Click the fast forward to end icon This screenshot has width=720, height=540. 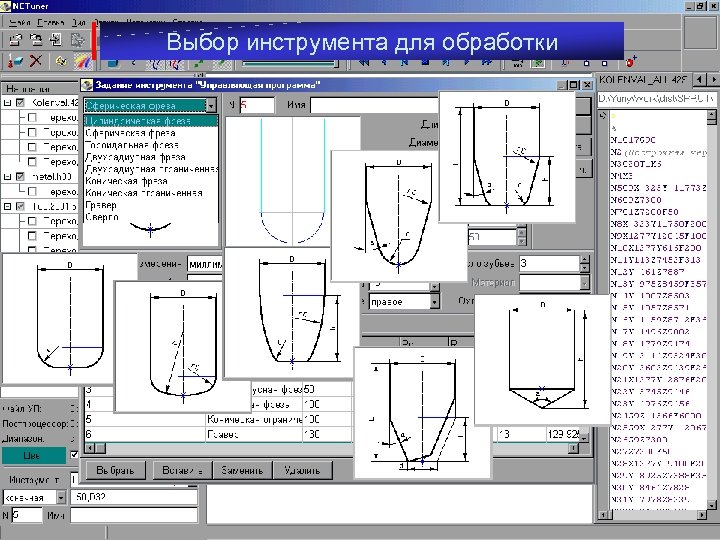tap(487, 62)
